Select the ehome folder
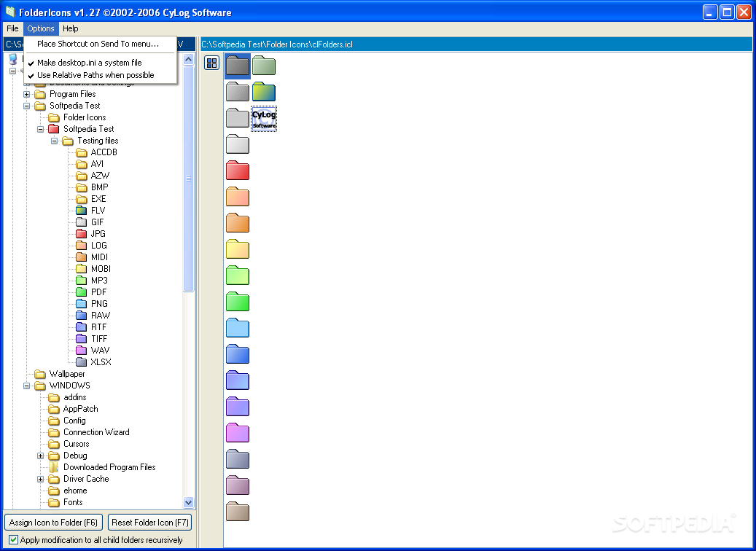 click(x=75, y=491)
